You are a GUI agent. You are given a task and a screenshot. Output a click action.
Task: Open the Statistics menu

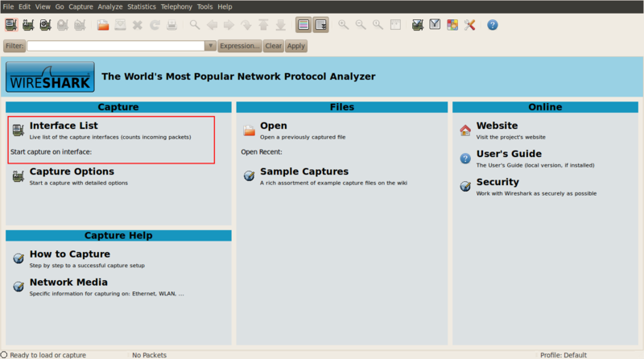[x=142, y=6]
